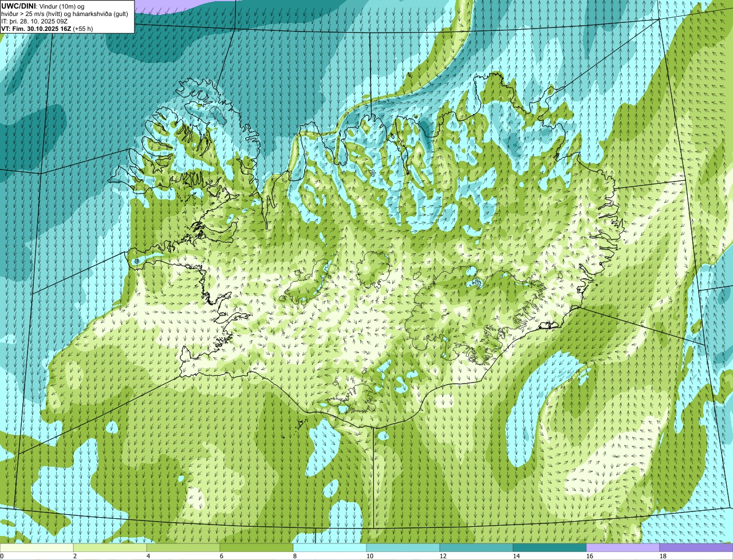Click the legend tick label '6'
733x560 pixels.
[222, 556]
